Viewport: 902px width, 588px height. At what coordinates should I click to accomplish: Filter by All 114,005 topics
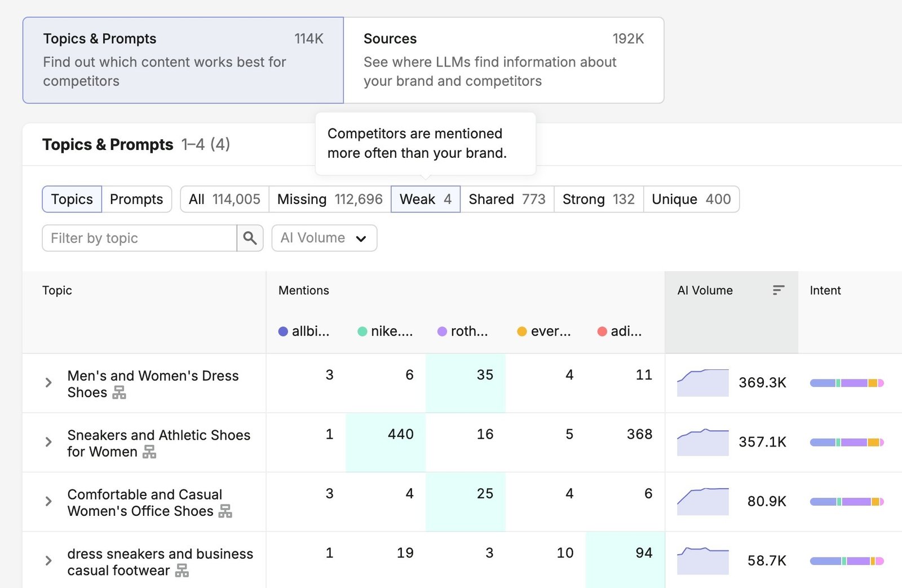pyautogui.click(x=224, y=199)
